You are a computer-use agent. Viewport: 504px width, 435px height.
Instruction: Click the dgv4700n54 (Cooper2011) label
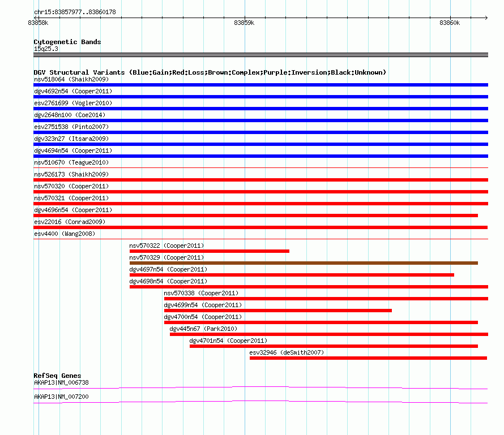pos(203,317)
